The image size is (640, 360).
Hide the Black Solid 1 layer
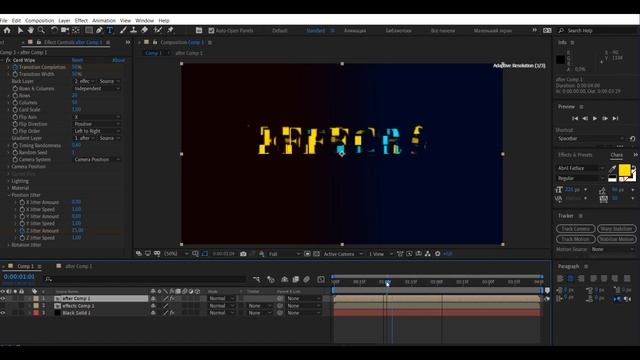(x=3, y=313)
